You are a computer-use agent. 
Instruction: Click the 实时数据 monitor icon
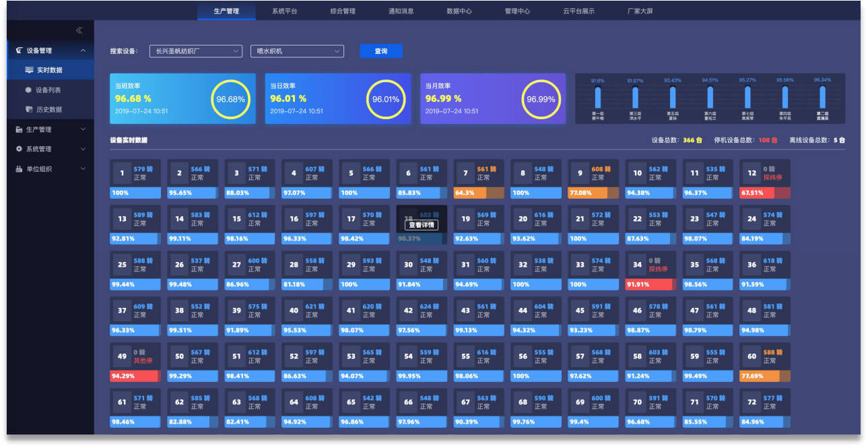(x=29, y=70)
